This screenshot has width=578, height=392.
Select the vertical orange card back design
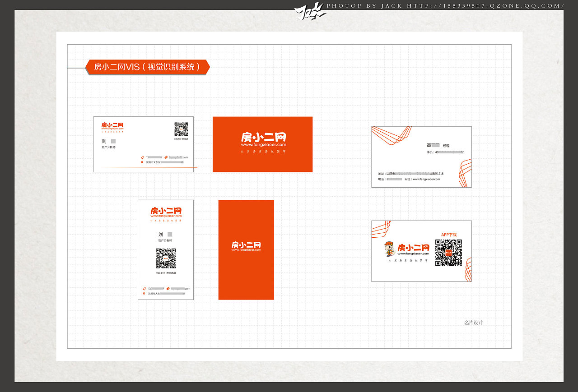coord(246,249)
